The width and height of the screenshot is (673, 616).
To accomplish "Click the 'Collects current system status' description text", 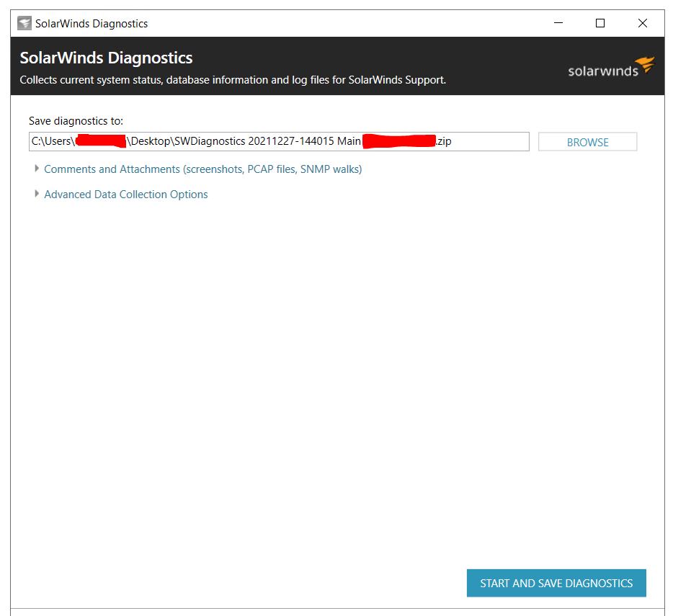I will (x=233, y=80).
